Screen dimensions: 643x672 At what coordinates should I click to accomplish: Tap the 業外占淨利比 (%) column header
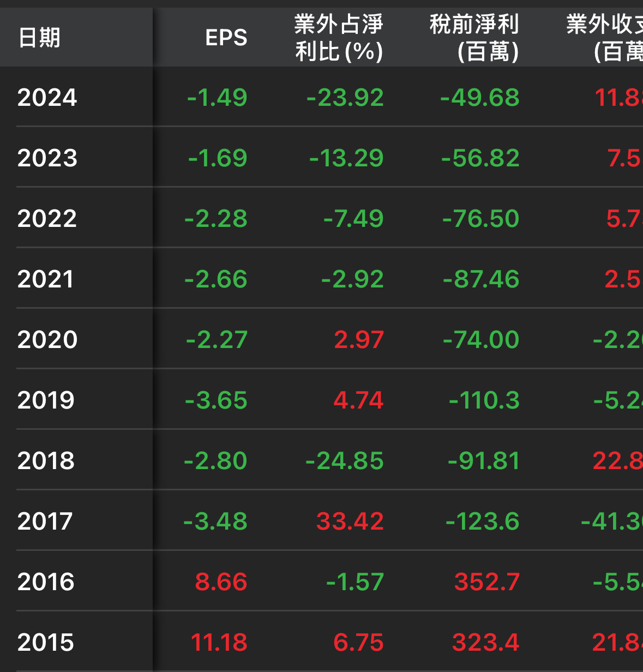(339, 38)
